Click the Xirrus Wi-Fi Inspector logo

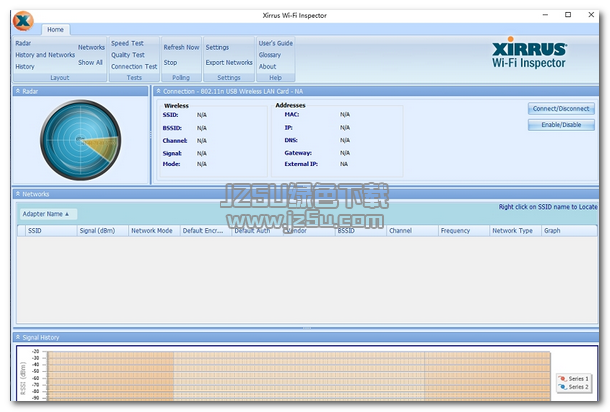529,53
